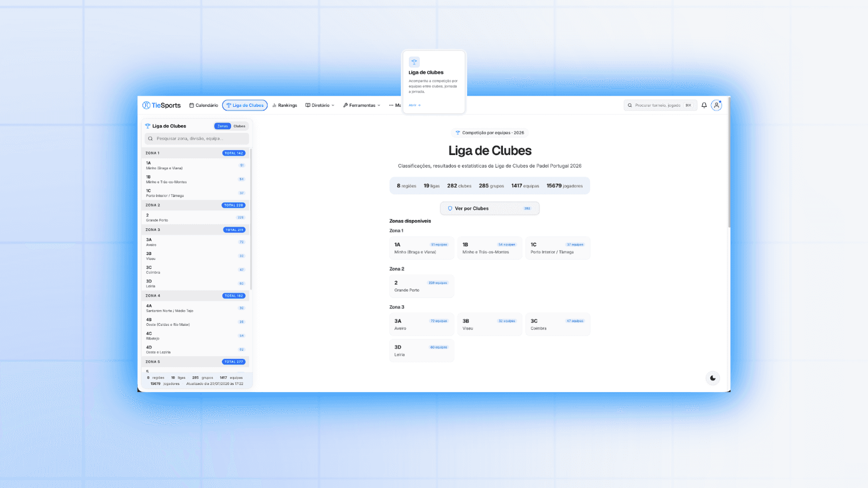Viewport: 868px width, 488px height.
Task: Click the Procurar torneio search field
Action: click(660, 105)
